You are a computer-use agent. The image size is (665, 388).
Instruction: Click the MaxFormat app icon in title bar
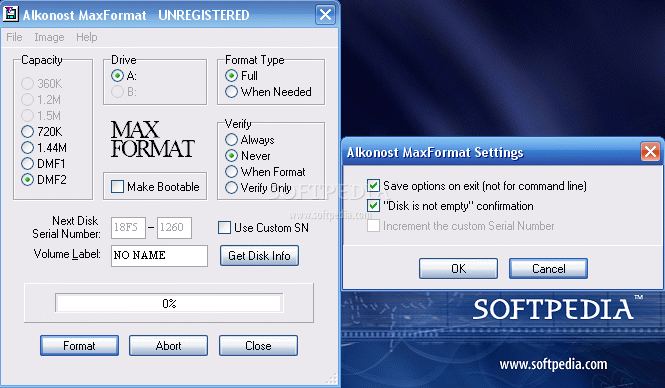(10, 14)
